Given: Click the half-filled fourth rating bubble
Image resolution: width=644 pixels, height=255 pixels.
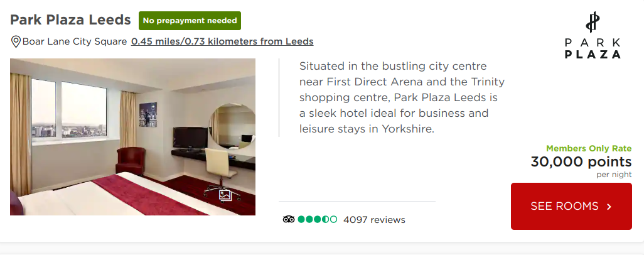Looking at the screenshot, I should click(325, 219).
